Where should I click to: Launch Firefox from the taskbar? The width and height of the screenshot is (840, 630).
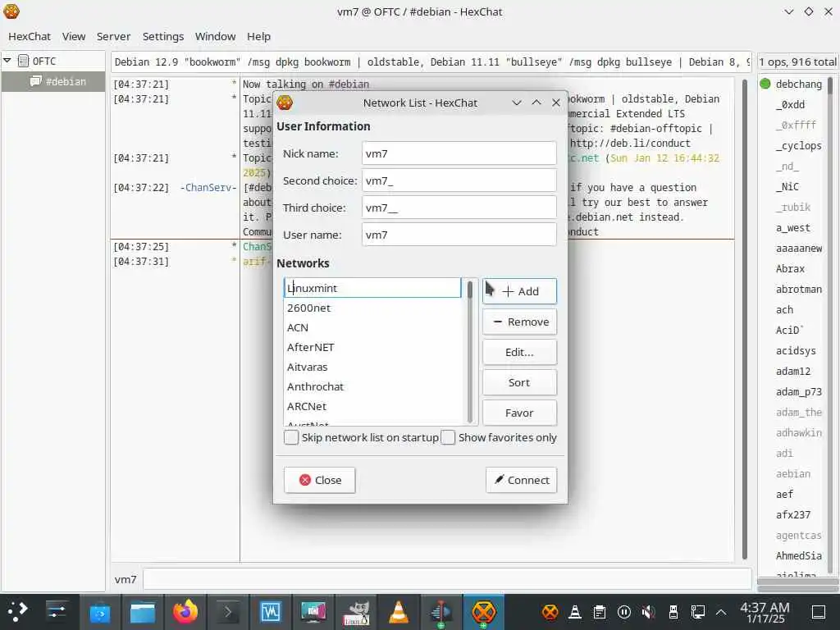[x=185, y=611]
